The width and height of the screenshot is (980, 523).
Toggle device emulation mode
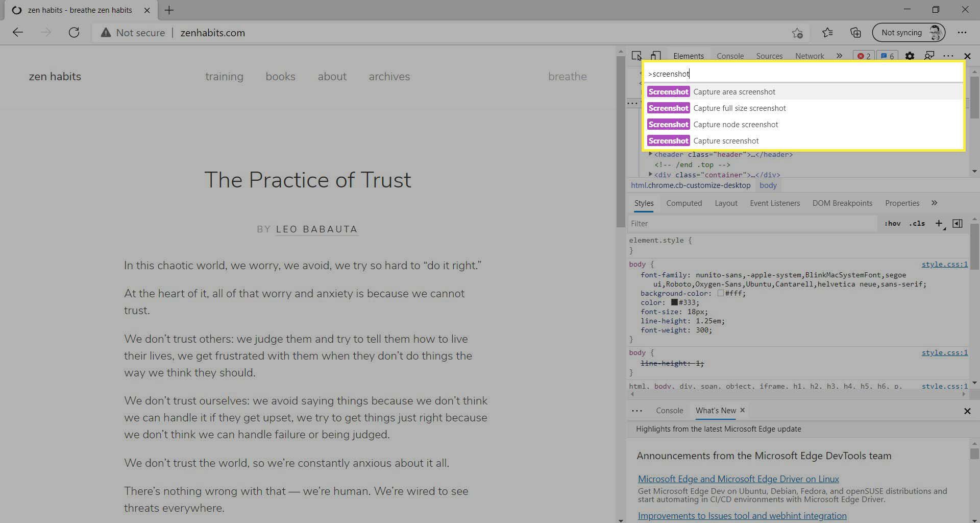[x=656, y=56]
